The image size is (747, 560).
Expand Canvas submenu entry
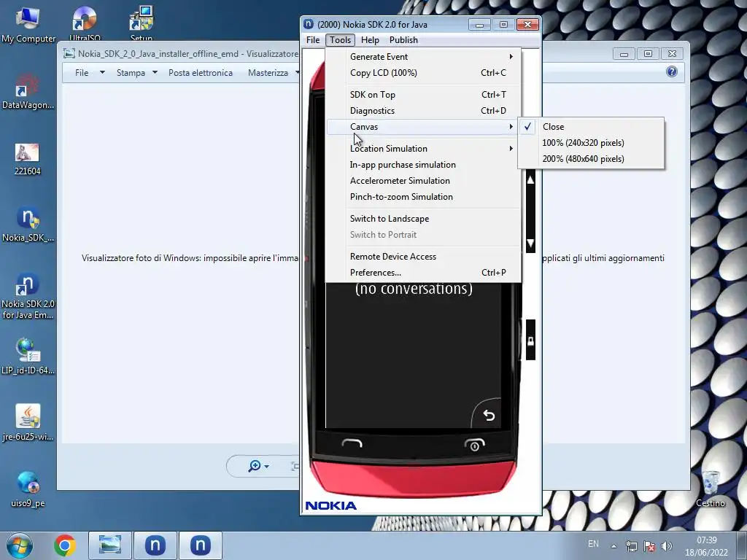coord(423,127)
